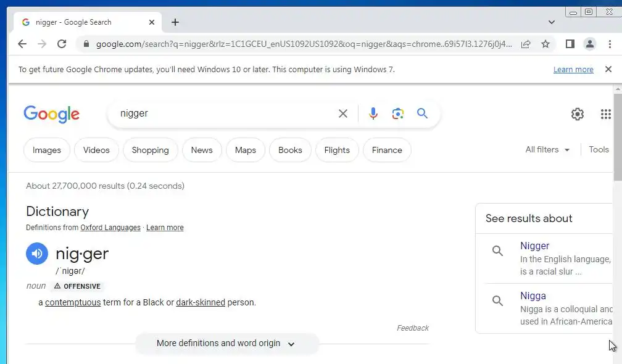Open Google apps grid icon

point(605,114)
